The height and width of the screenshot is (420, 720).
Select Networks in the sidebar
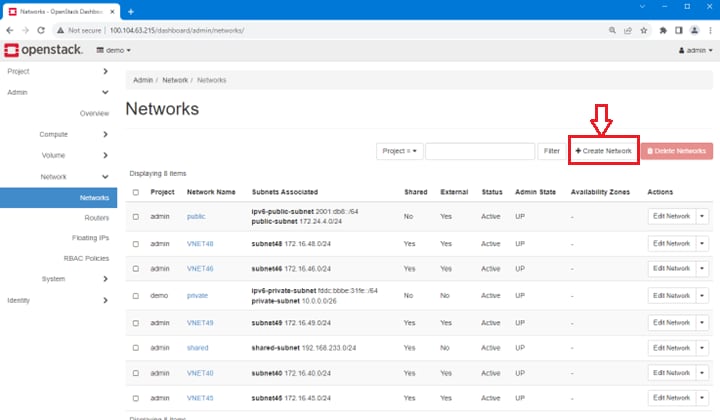58,198
